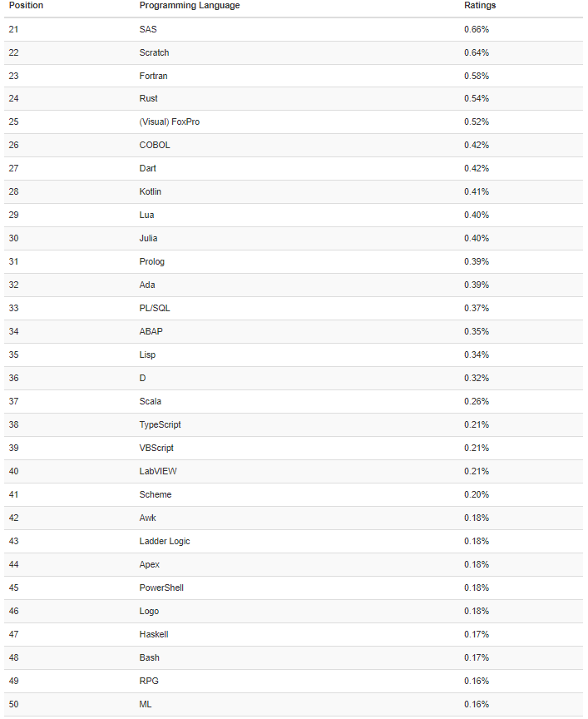Image resolution: width=588 pixels, height=719 pixels.
Task: Select PowerShell in the table
Action: (x=161, y=588)
